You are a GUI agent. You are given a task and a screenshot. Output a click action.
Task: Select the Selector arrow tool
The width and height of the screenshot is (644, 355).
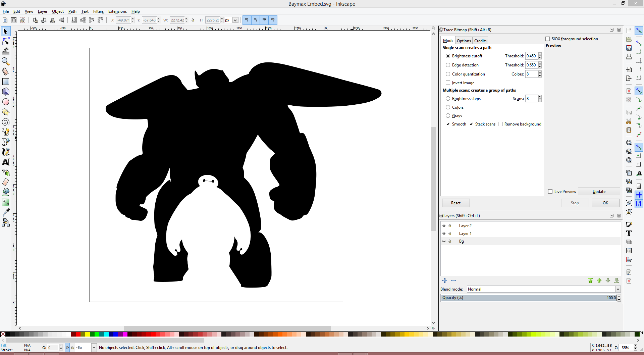(5, 31)
